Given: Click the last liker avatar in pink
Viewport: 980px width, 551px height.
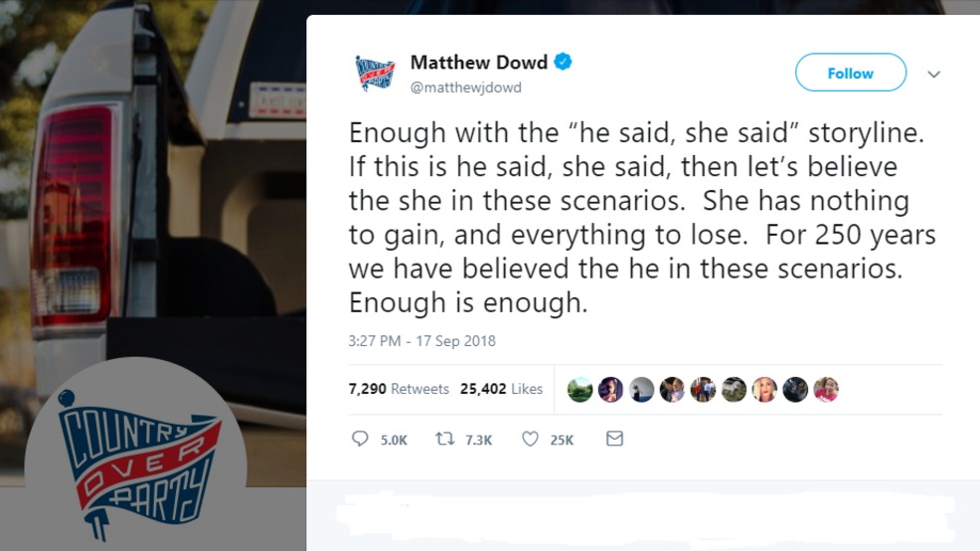Looking at the screenshot, I should point(826,390).
